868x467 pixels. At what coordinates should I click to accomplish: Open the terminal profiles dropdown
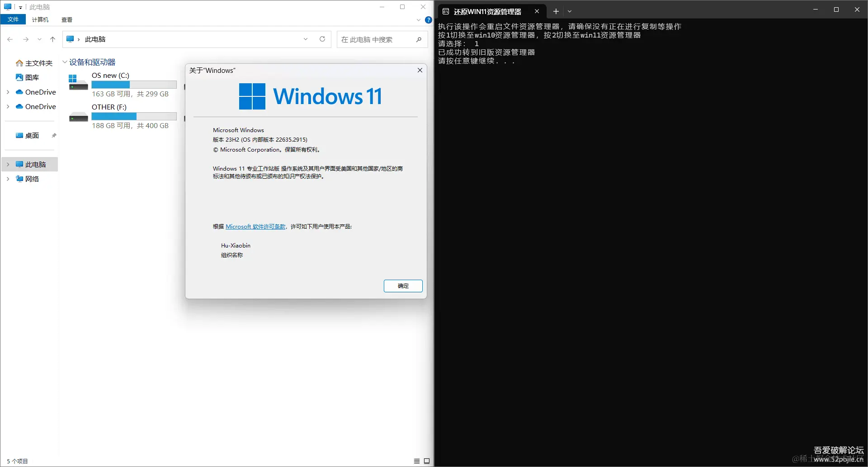coord(570,11)
